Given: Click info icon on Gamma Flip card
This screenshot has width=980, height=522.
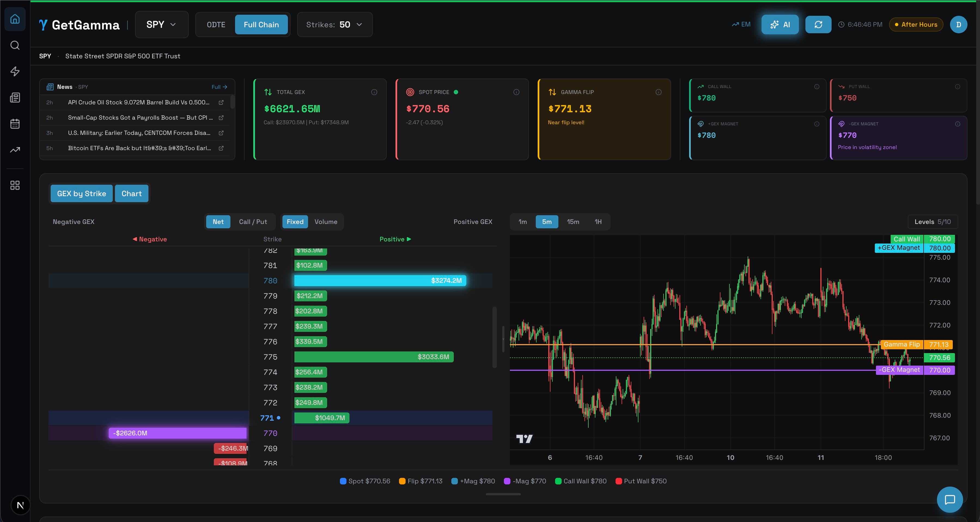Looking at the screenshot, I should [658, 92].
